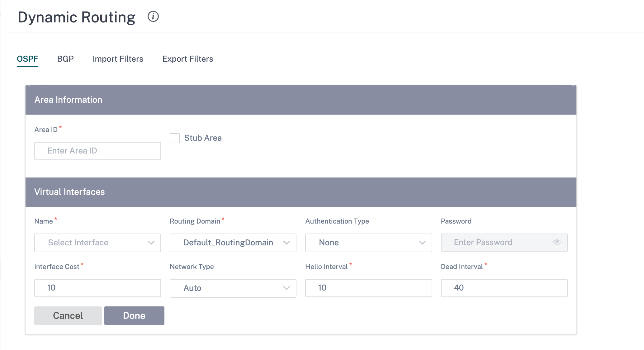The width and height of the screenshot is (644, 350).
Task: Click the Stub Area label text
Action: pyautogui.click(x=203, y=138)
